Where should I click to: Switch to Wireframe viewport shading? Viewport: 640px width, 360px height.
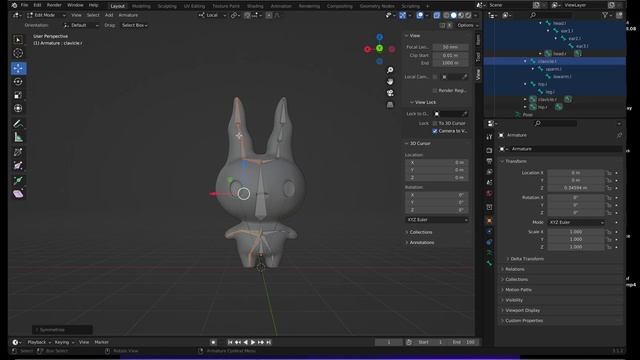point(446,15)
